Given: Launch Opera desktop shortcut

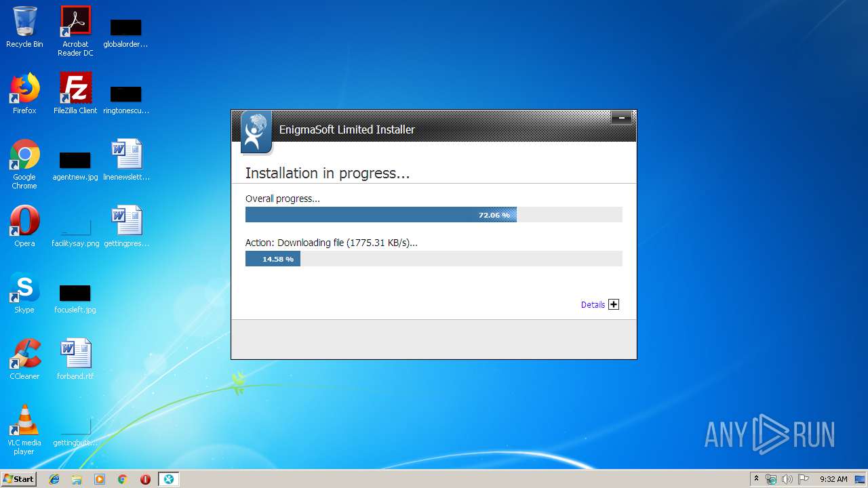Looking at the screenshot, I should [24, 226].
